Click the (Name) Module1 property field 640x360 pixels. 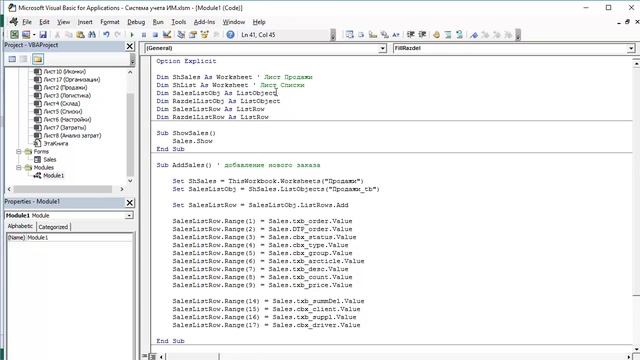[x=70, y=238]
